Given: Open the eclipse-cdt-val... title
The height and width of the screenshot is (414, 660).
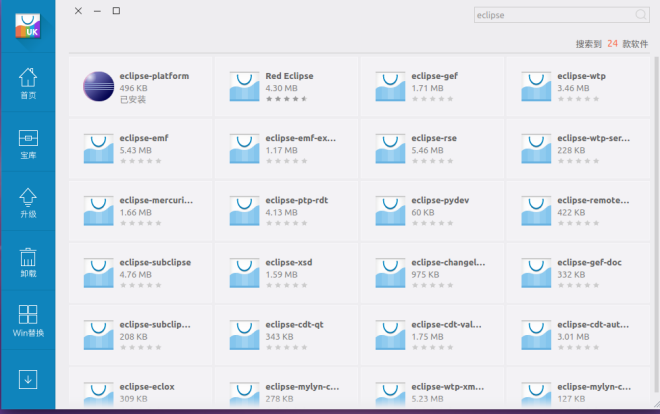Looking at the screenshot, I should coord(446,324).
